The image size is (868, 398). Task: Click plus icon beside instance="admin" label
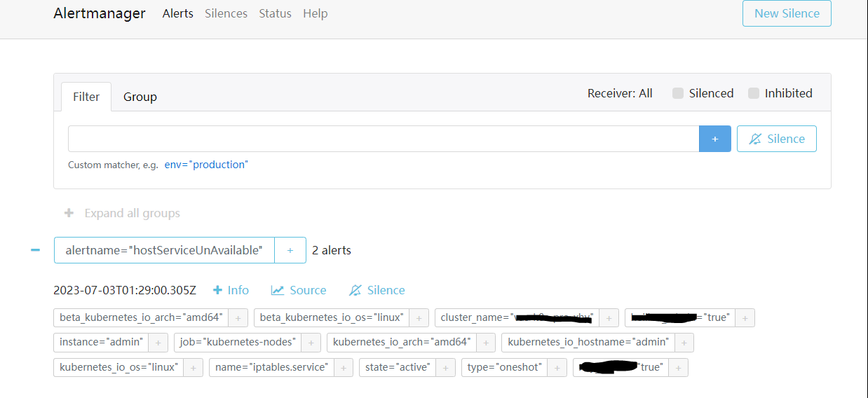(158, 343)
